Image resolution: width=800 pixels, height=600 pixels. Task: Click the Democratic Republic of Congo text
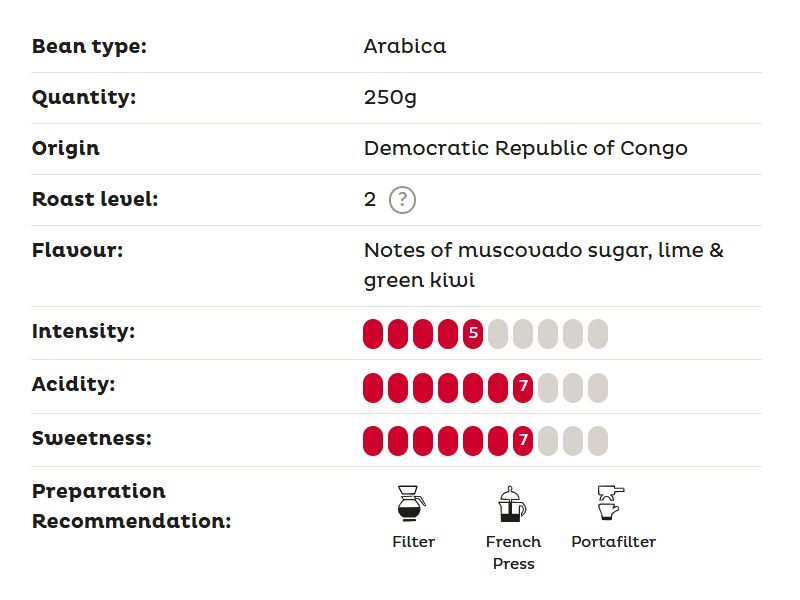[x=526, y=148]
